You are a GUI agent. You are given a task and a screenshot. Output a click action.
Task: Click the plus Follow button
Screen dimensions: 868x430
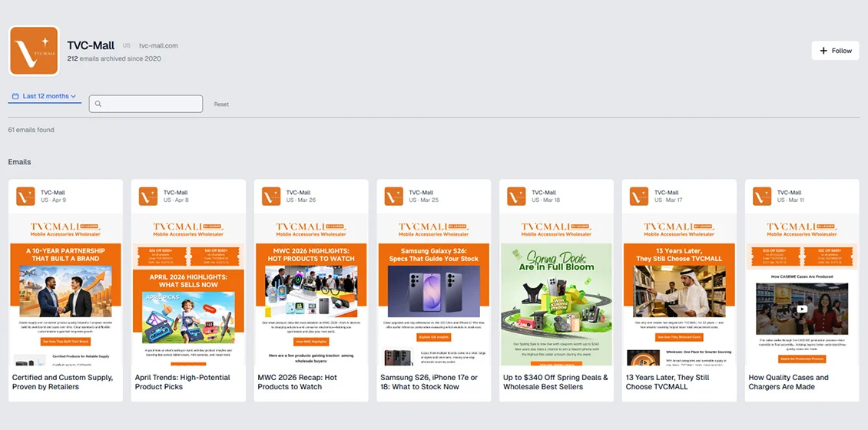coord(835,51)
